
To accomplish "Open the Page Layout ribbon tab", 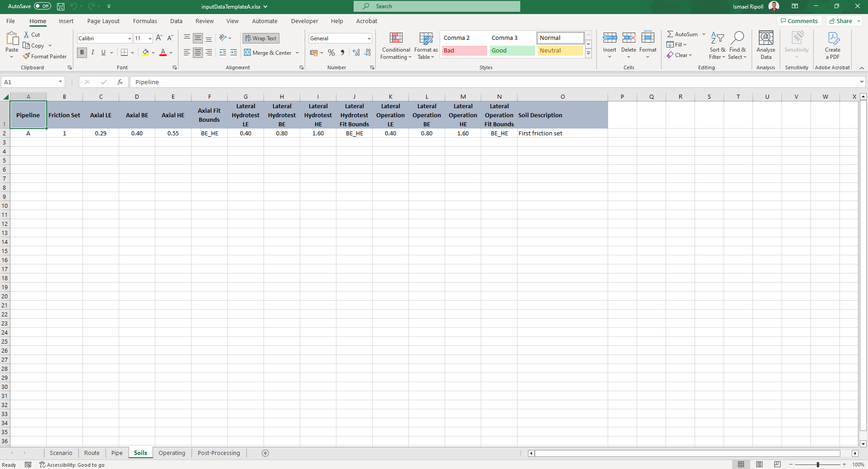I will point(103,21).
